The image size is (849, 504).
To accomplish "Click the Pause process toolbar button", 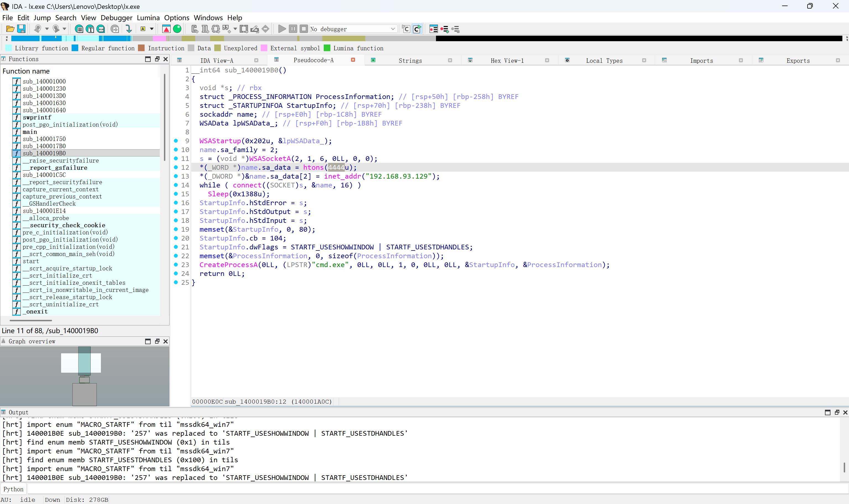I will click(293, 29).
